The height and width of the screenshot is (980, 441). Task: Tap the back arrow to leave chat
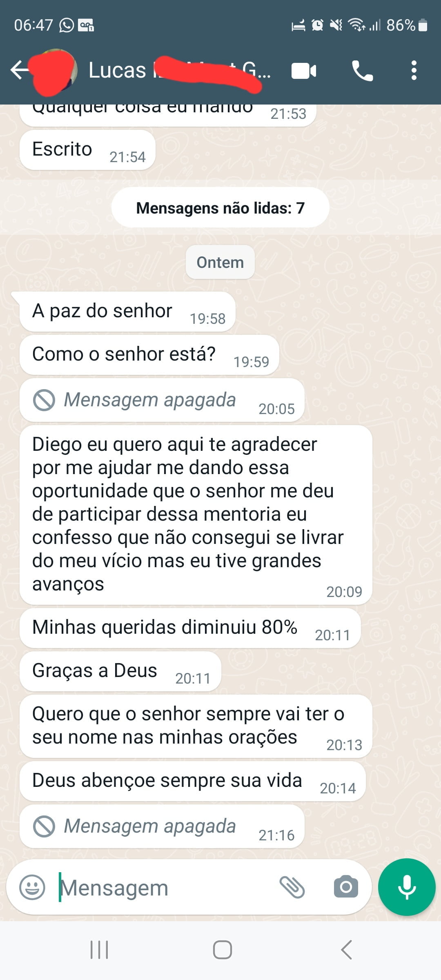coord(19,70)
